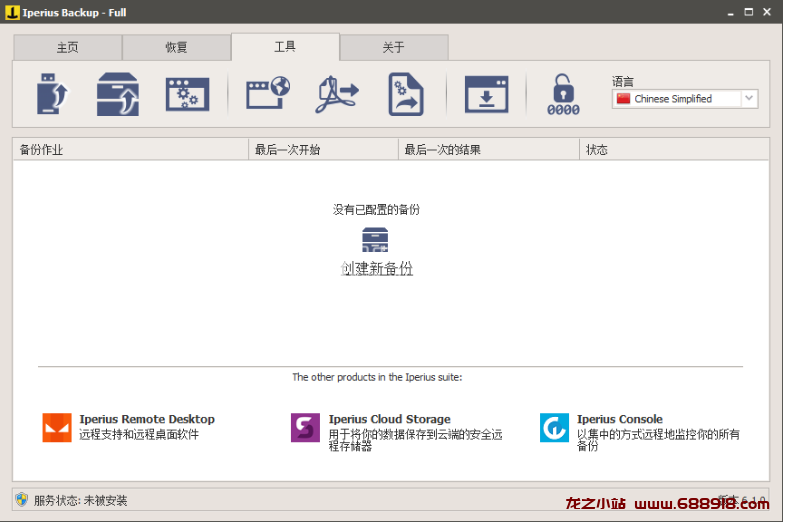This screenshot has height=524, width=785.
Task: Click the 创建新备份 link
Action: (377, 268)
